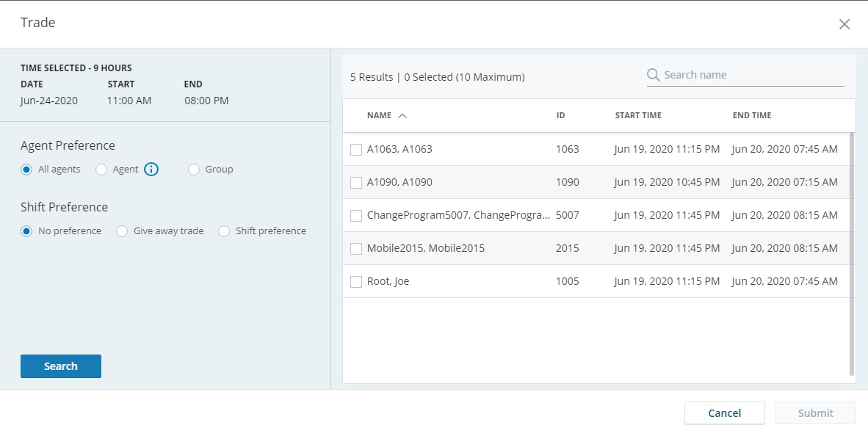This screenshot has height=436, width=868.
Task: Click the Agent info icon
Action: [151, 170]
